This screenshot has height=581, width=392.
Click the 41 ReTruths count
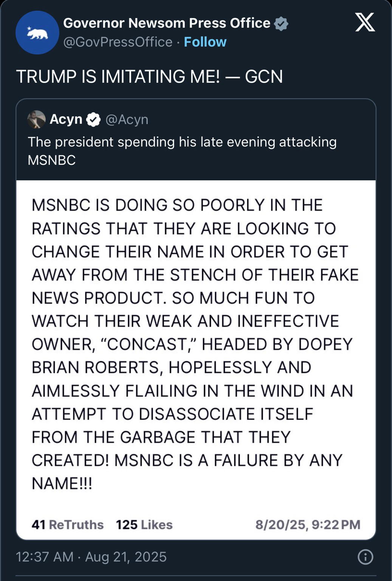[67, 525]
